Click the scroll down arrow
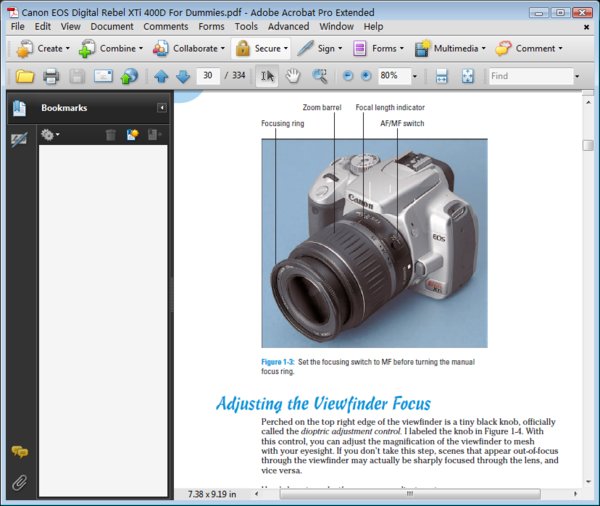The image size is (600, 506). pyautogui.click(x=588, y=482)
